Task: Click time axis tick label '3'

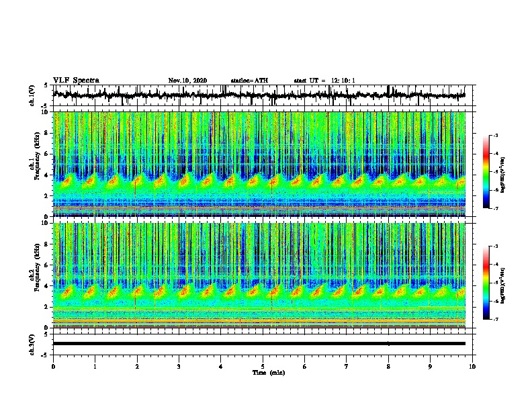Action: pyautogui.click(x=179, y=367)
